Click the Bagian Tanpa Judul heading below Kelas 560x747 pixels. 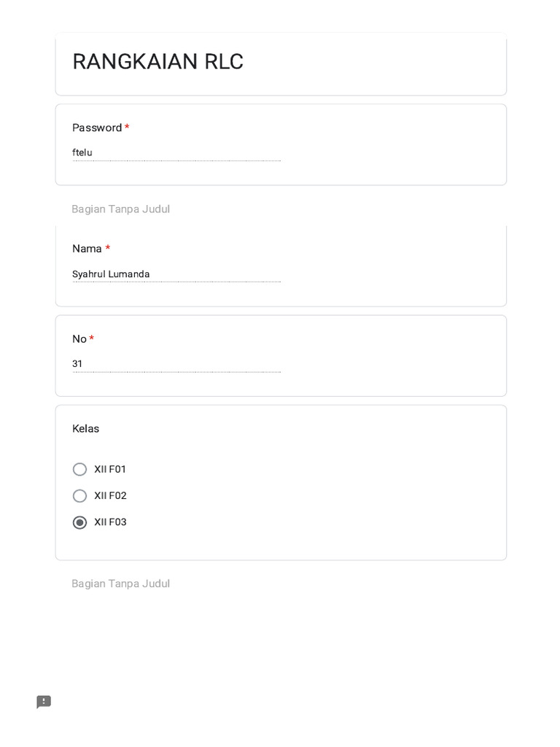120,584
